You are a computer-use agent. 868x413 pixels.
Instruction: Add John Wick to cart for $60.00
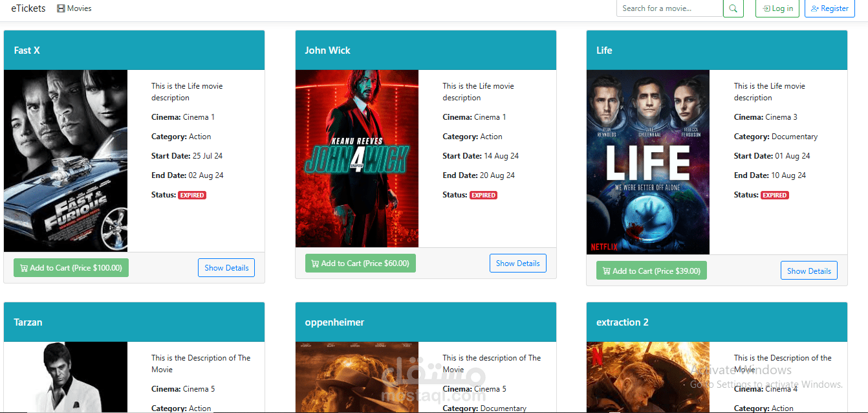[360, 263]
